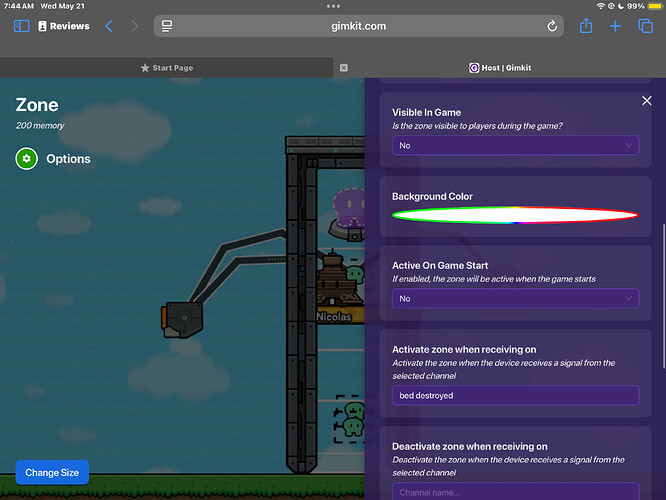Tap the Safari back arrow
Viewport: 666px width, 500px height.
click(x=110, y=26)
